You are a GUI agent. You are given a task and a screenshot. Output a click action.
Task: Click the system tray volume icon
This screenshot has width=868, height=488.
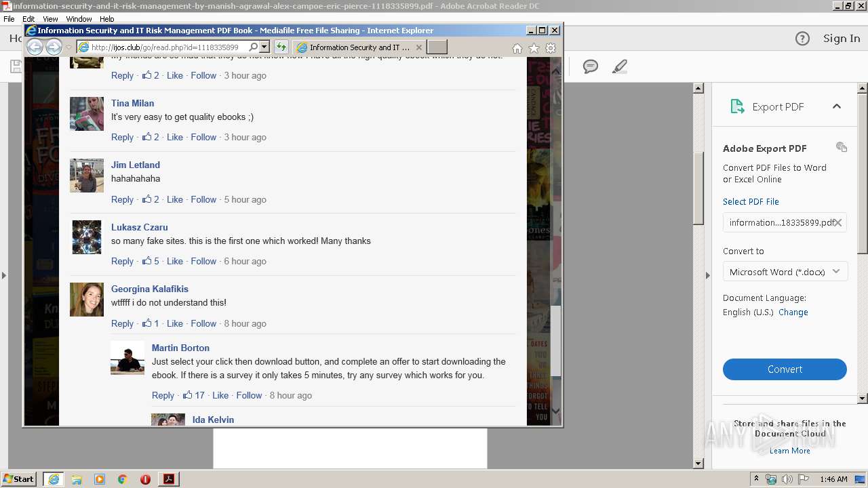(x=787, y=479)
